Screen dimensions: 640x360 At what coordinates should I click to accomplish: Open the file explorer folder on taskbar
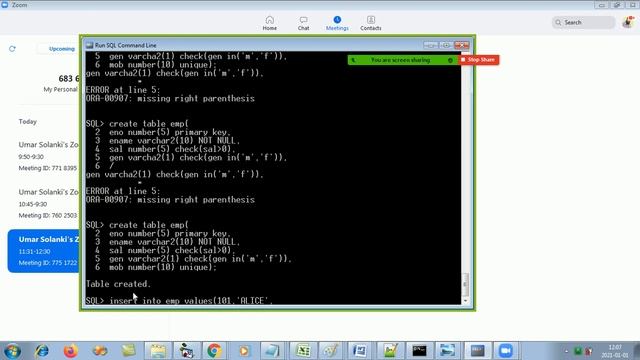(x=158, y=351)
